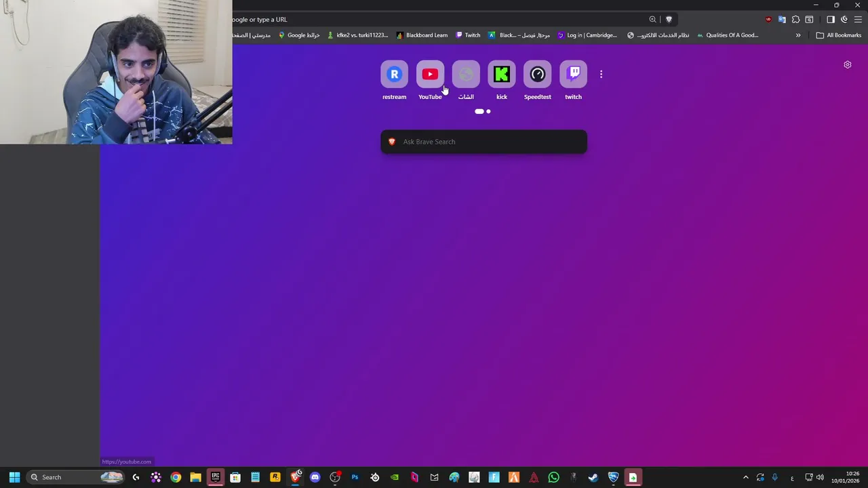Open the uBlock Origin extension icon
The width and height of the screenshot is (868, 488).
[x=768, y=19]
